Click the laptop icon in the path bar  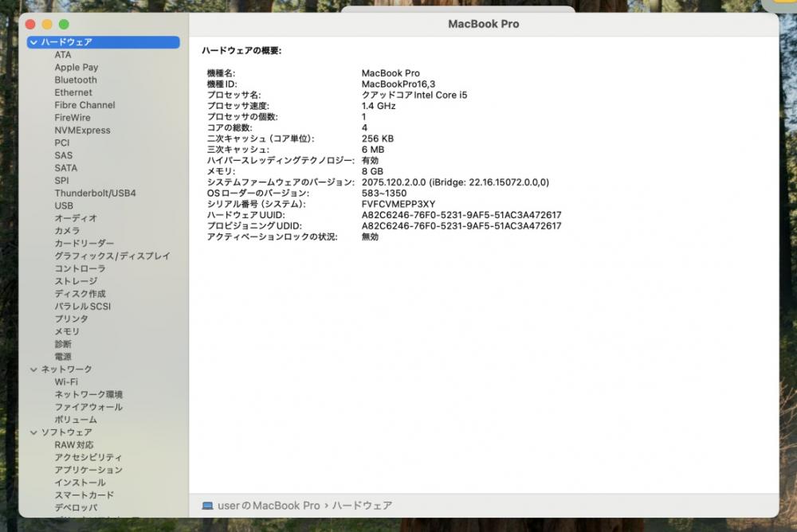coord(207,506)
